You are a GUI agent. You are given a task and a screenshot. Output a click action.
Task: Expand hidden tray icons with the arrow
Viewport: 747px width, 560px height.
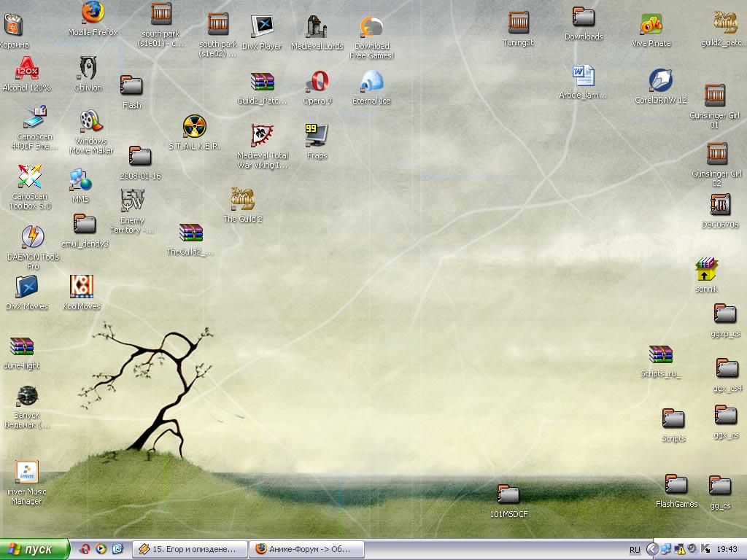click(652, 549)
